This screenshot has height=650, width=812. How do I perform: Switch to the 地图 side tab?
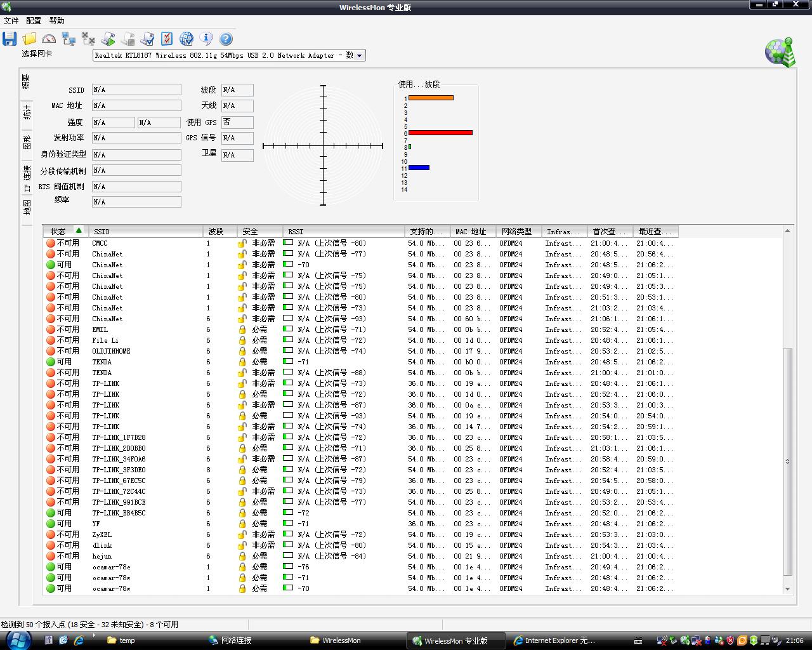[x=27, y=207]
